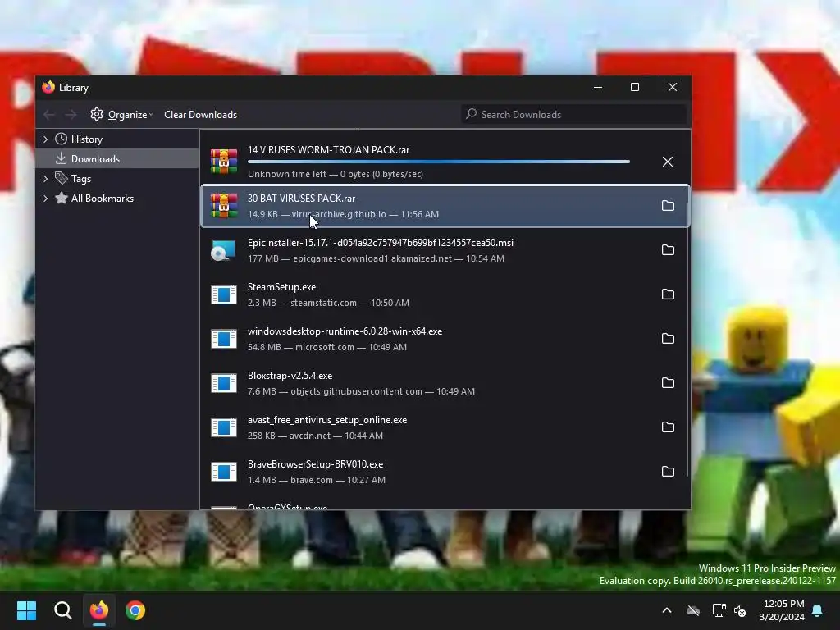Click '14.9 KB — virus-archive.github.io' details text
This screenshot has width=840, height=630.
pos(344,214)
